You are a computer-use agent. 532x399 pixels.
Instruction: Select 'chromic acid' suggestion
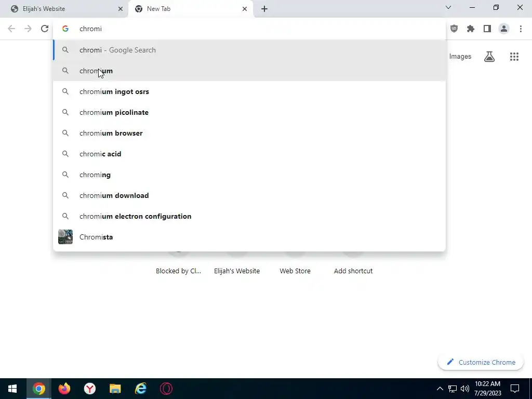coord(249,154)
